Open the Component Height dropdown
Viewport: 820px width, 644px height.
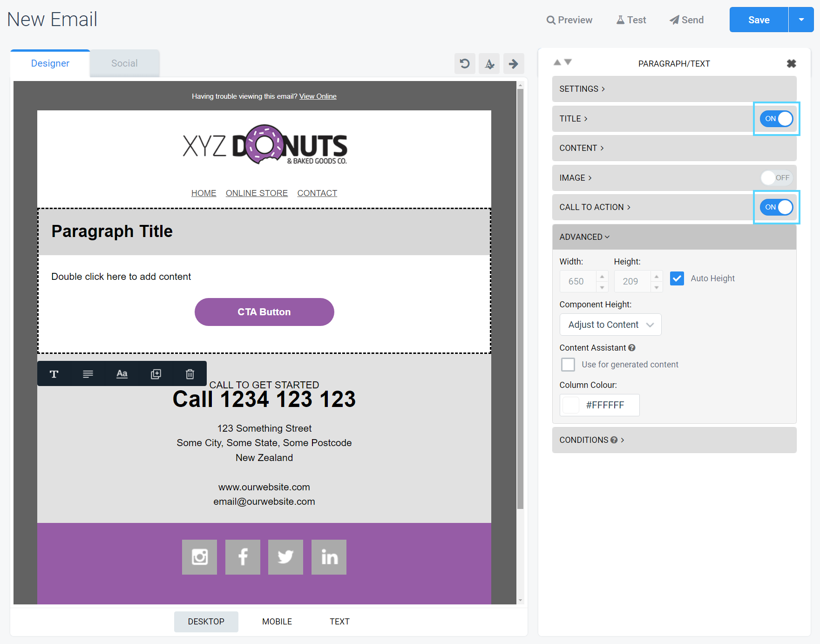[x=610, y=325]
